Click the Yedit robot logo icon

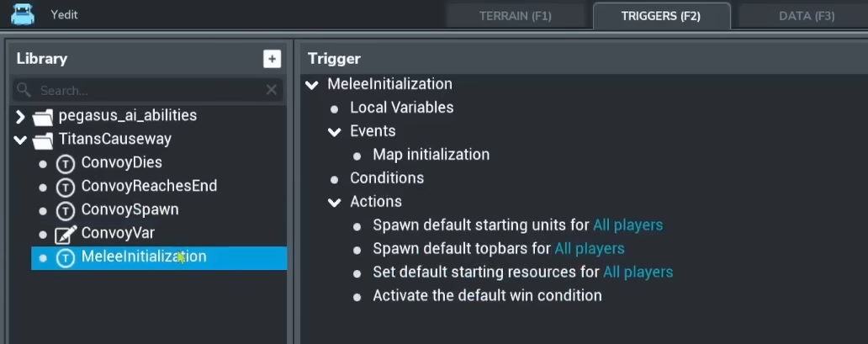(23, 13)
